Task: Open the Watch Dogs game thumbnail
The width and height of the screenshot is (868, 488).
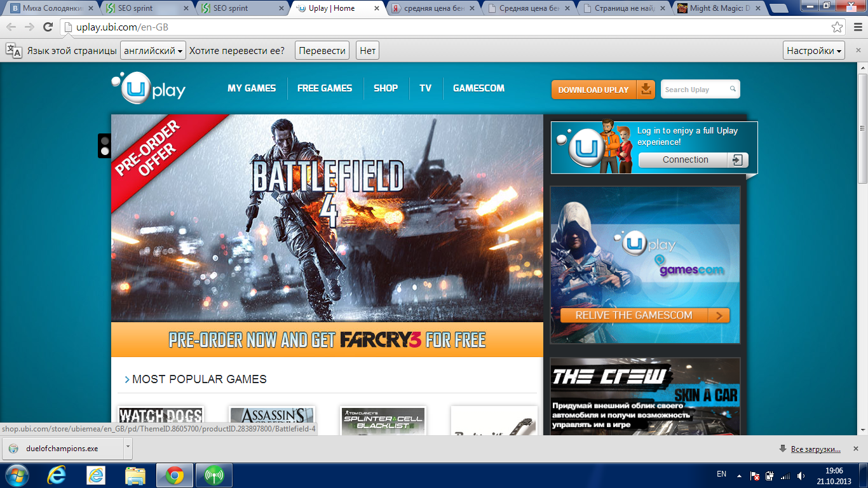Action: coord(161,420)
